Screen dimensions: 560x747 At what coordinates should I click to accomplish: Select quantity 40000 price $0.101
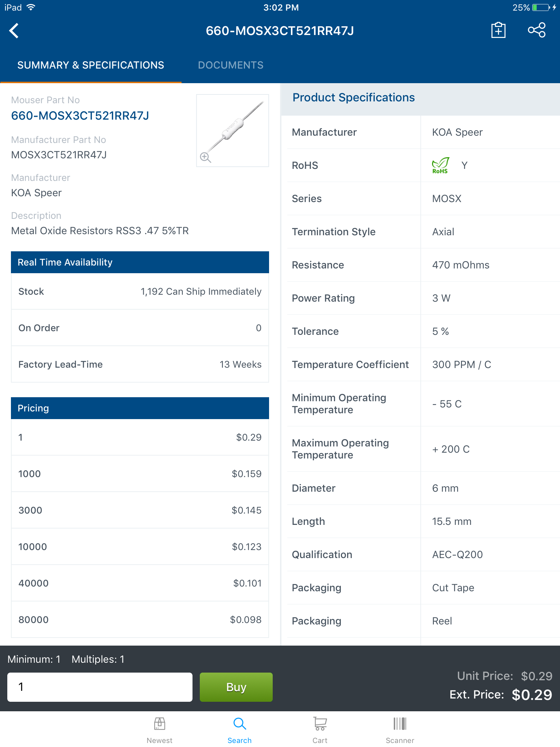tap(140, 583)
